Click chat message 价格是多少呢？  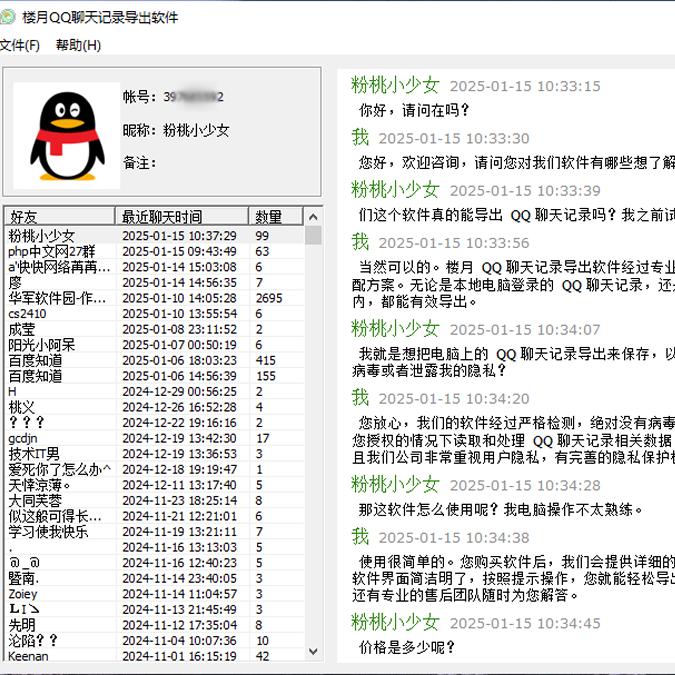point(407,647)
